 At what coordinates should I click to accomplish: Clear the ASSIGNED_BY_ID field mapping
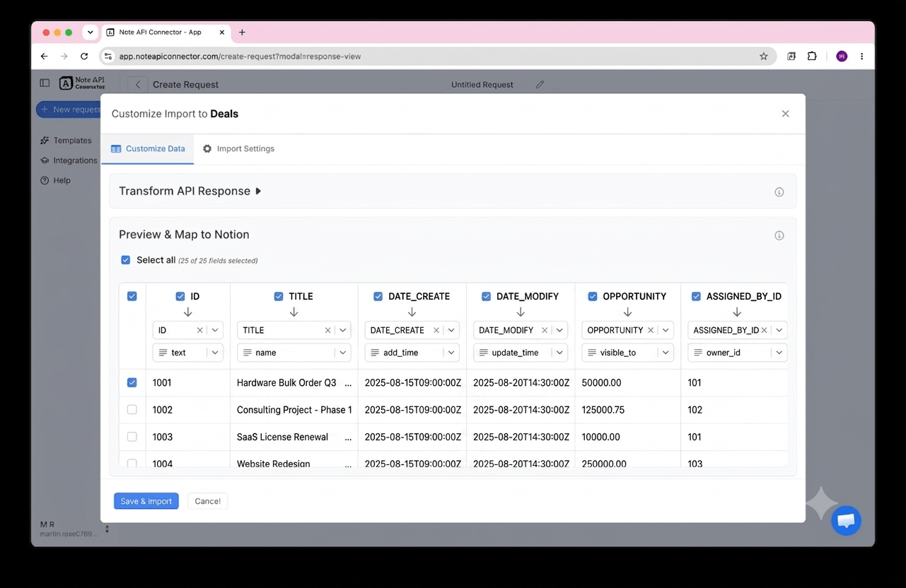[x=764, y=330]
